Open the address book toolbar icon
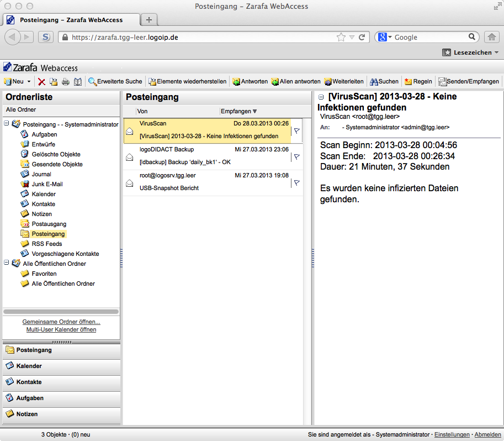The height and width of the screenshot is (441, 504). pos(78,82)
